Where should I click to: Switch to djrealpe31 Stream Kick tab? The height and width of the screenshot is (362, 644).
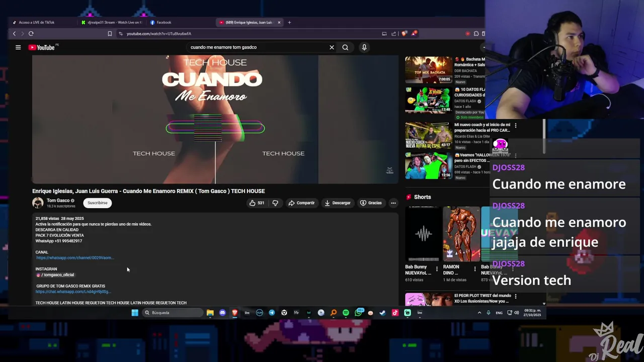[x=112, y=22]
